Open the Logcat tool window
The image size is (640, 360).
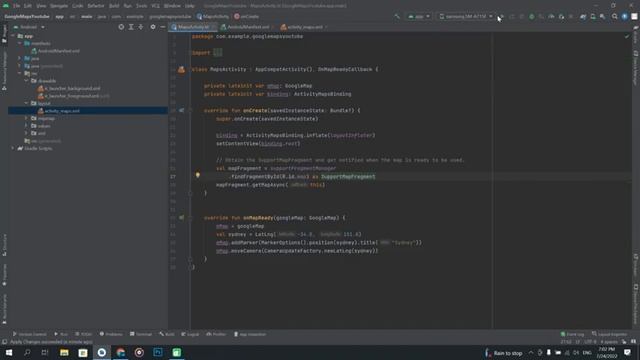pos(190,334)
